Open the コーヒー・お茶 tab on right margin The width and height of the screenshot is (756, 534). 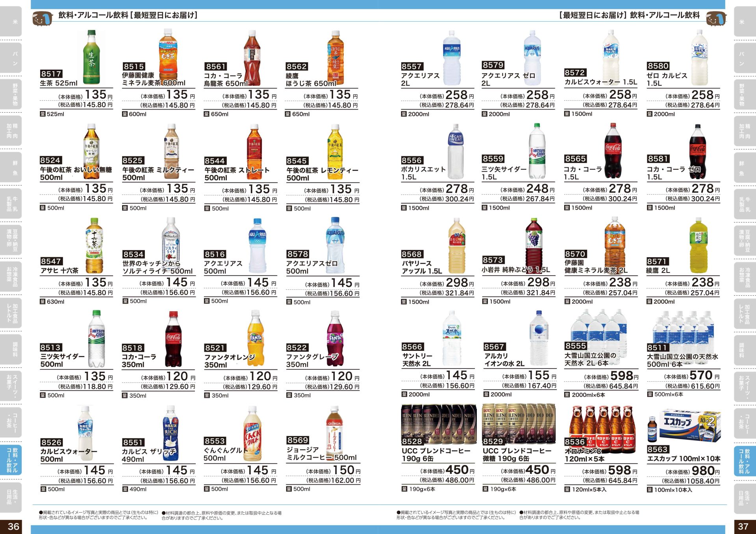tap(745, 423)
